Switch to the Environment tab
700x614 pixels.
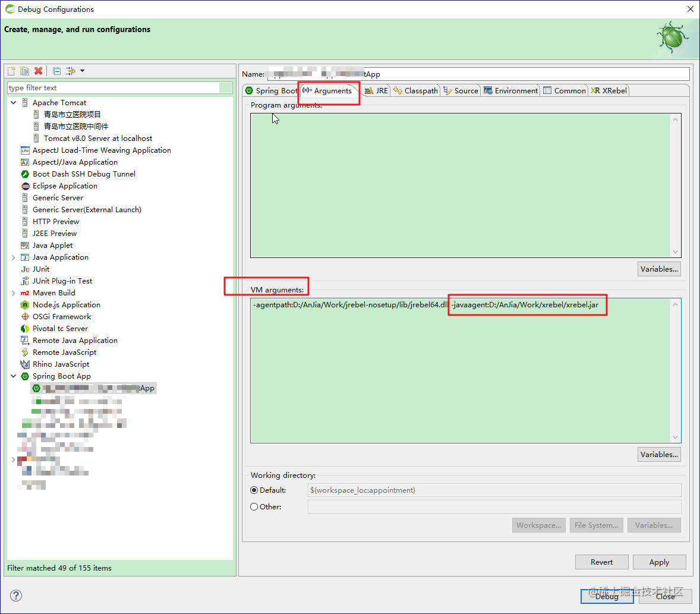click(510, 91)
